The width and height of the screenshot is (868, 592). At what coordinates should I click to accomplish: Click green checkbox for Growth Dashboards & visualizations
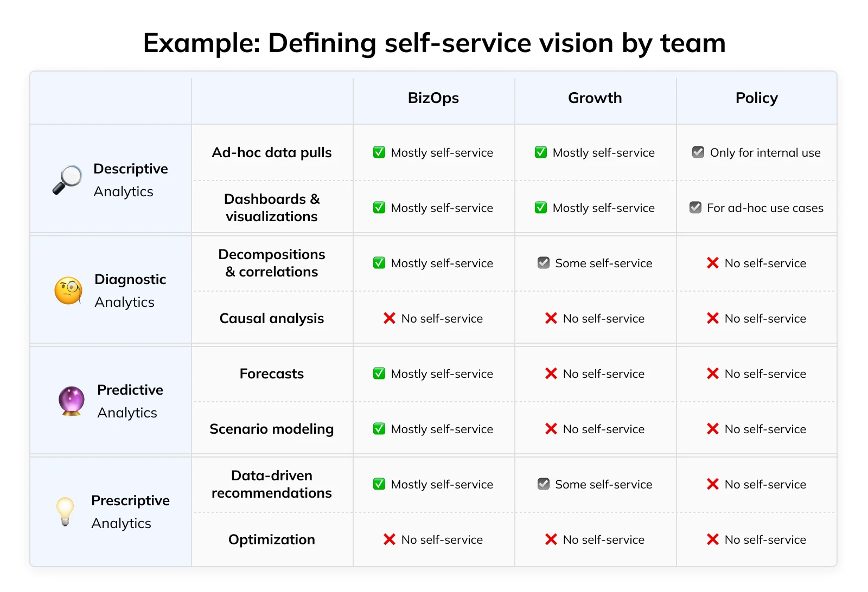(x=541, y=208)
